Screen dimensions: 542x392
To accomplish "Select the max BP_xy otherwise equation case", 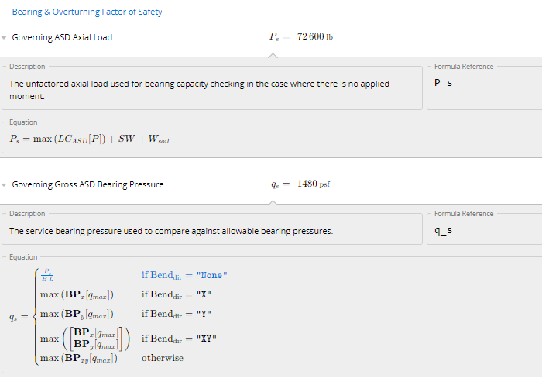I will pos(78,358).
